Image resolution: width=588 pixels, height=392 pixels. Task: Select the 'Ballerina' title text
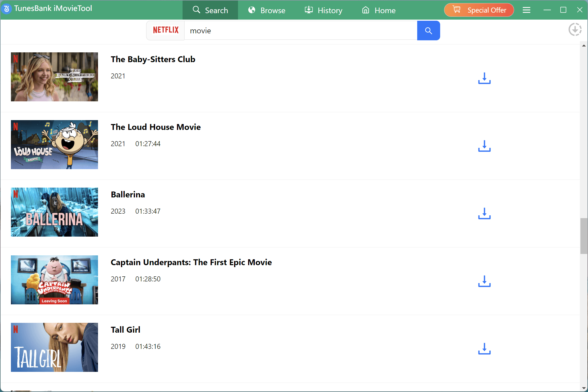click(x=128, y=195)
